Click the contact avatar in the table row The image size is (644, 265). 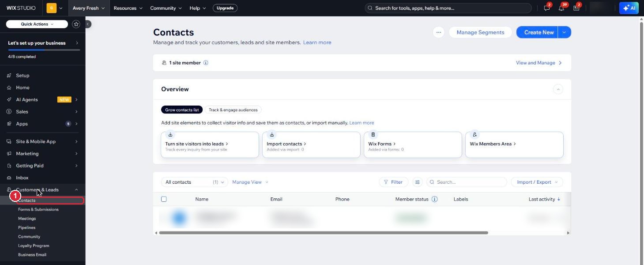[179, 218]
